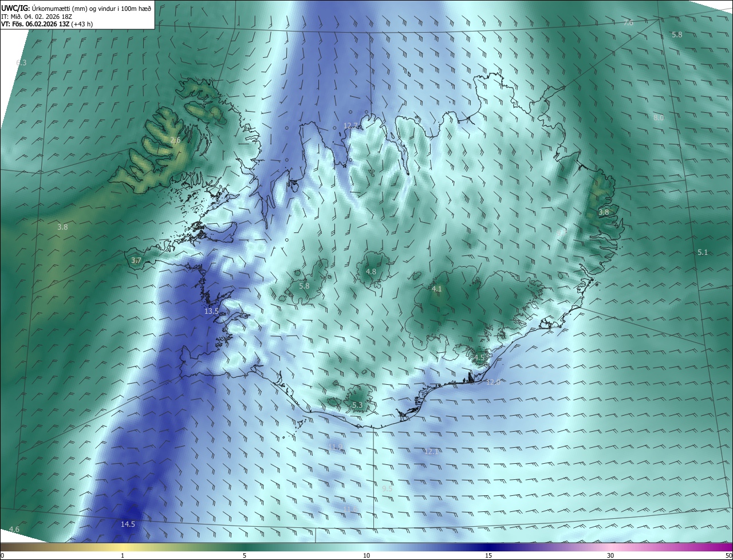Click the 4.6 value label
The image size is (733, 560).
point(14,529)
